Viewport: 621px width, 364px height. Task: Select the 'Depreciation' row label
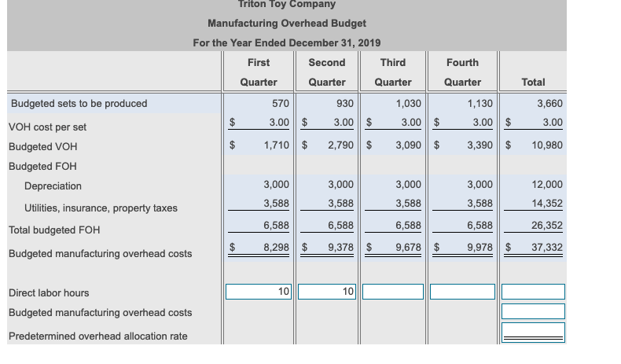53,186
